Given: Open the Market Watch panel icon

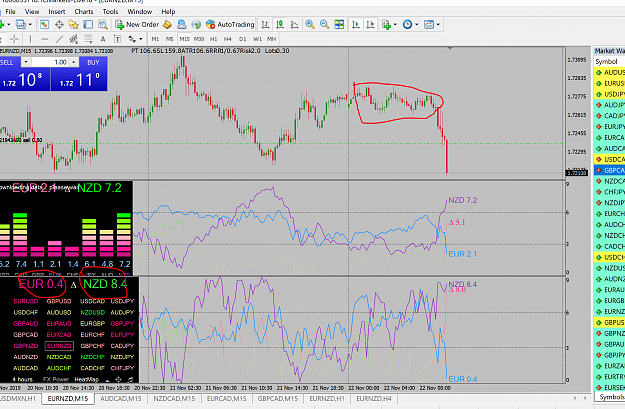Looking at the screenshot, I should tap(44, 25).
